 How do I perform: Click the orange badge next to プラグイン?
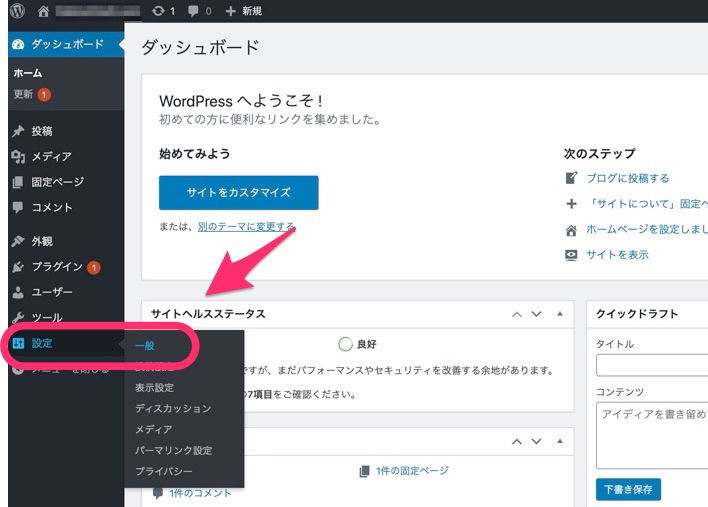pyautogui.click(x=93, y=267)
